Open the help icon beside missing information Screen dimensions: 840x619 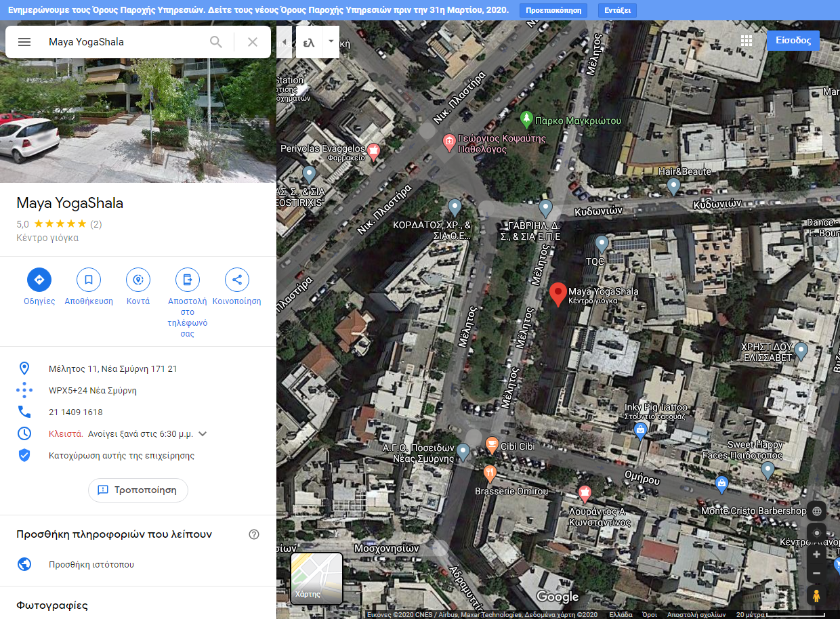click(x=254, y=534)
